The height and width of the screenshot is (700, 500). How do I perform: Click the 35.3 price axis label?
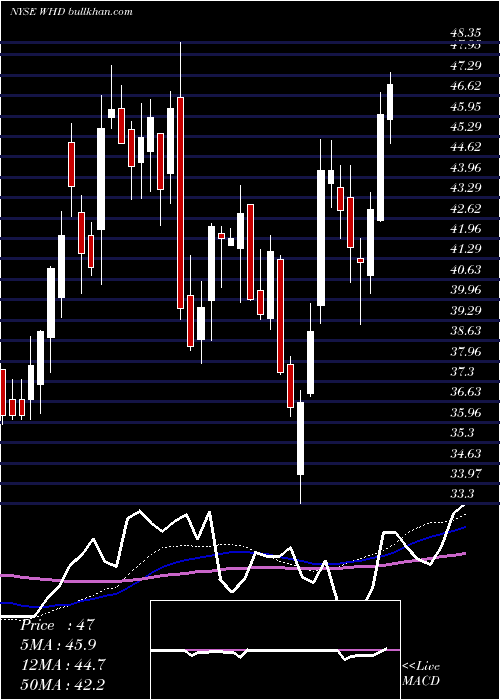pyautogui.click(x=462, y=433)
